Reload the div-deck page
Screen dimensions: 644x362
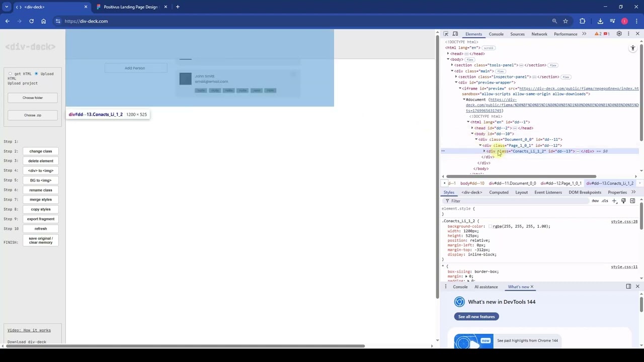click(31, 21)
